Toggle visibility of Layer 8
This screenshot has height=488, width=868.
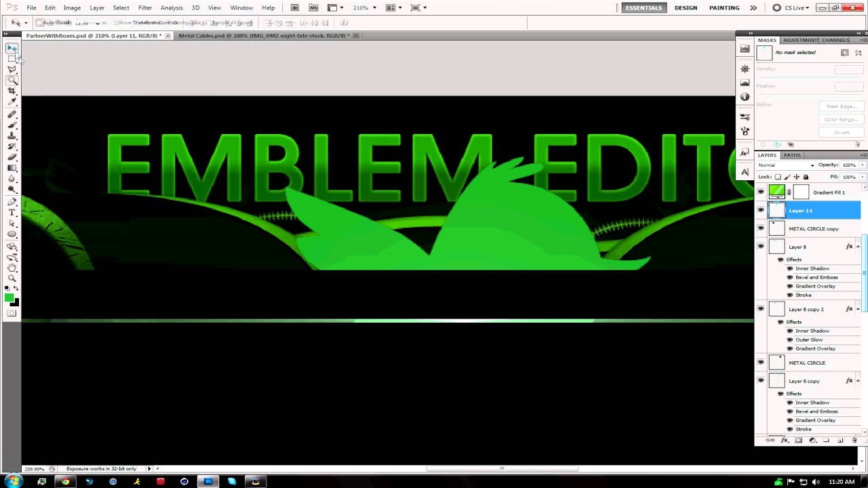click(760, 247)
